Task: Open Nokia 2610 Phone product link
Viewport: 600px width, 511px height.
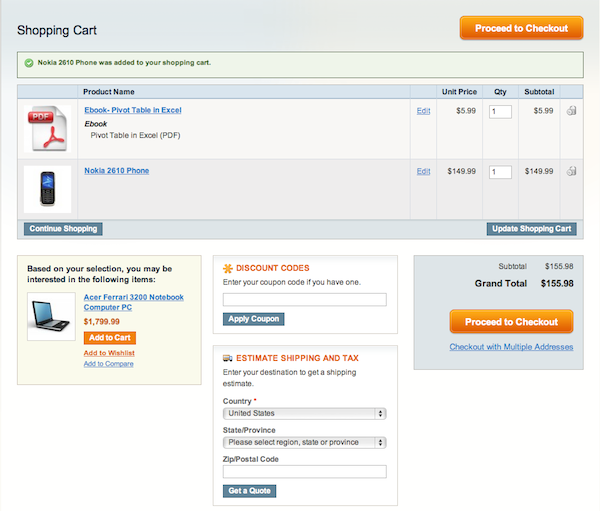Action: click(x=117, y=171)
